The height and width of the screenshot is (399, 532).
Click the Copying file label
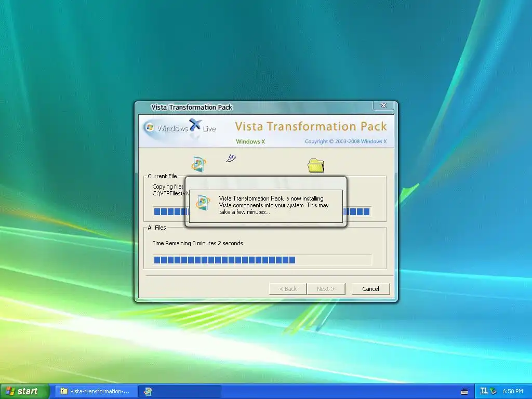(168, 187)
